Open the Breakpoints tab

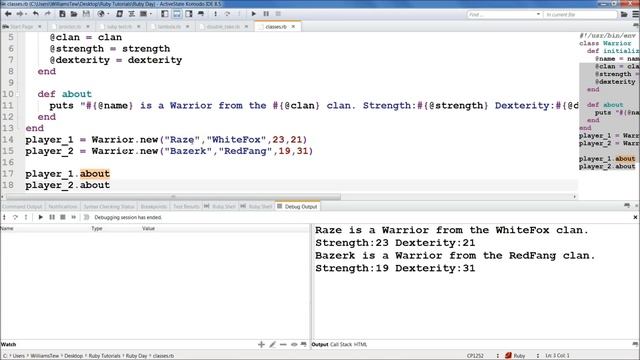[153, 207]
